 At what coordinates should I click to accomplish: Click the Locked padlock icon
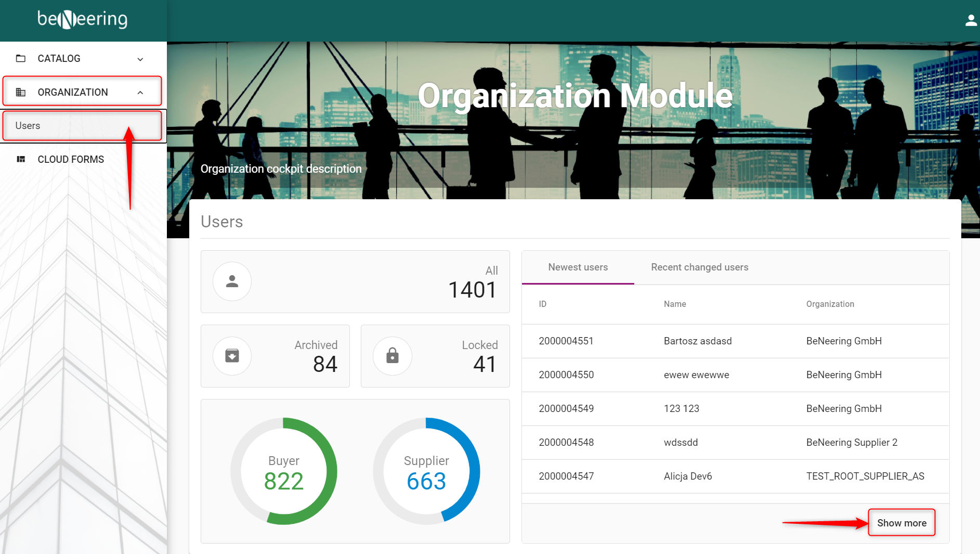pos(392,356)
